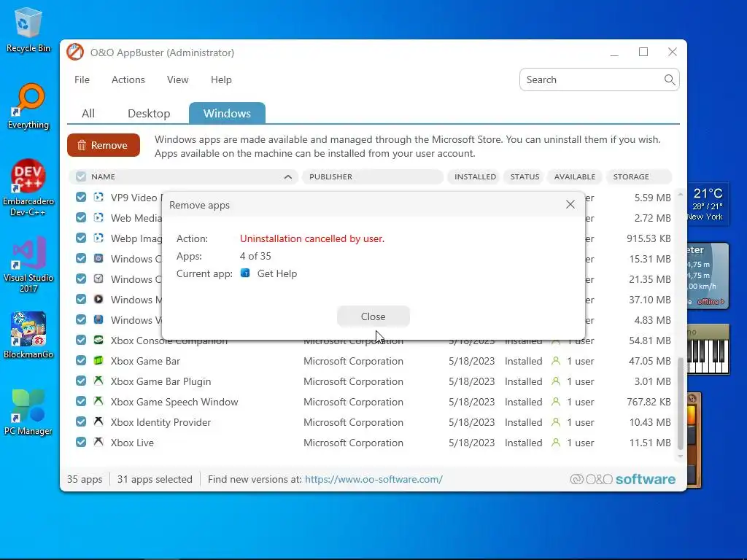Image resolution: width=747 pixels, height=560 pixels.
Task: Click the app list vertical scrollbar thumb
Action: [681, 402]
